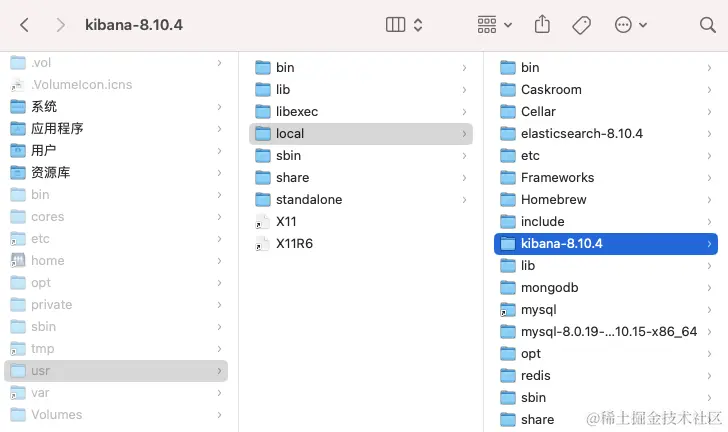Select the standalone folder icon
The width and height of the screenshot is (728, 432).
(x=263, y=200)
